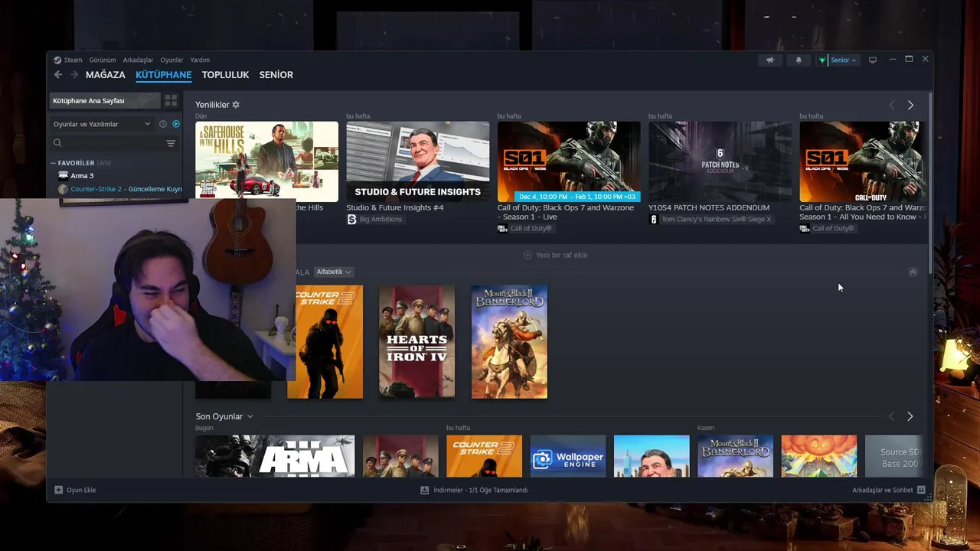Select Mount & Blade II Bannerlord cover
980x551 pixels.
[x=509, y=342]
